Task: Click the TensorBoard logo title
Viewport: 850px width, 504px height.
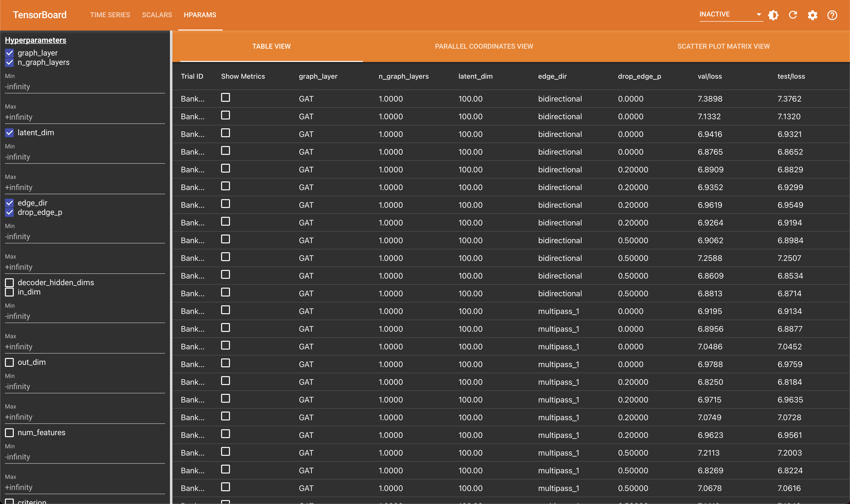Action: pos(40,15)
